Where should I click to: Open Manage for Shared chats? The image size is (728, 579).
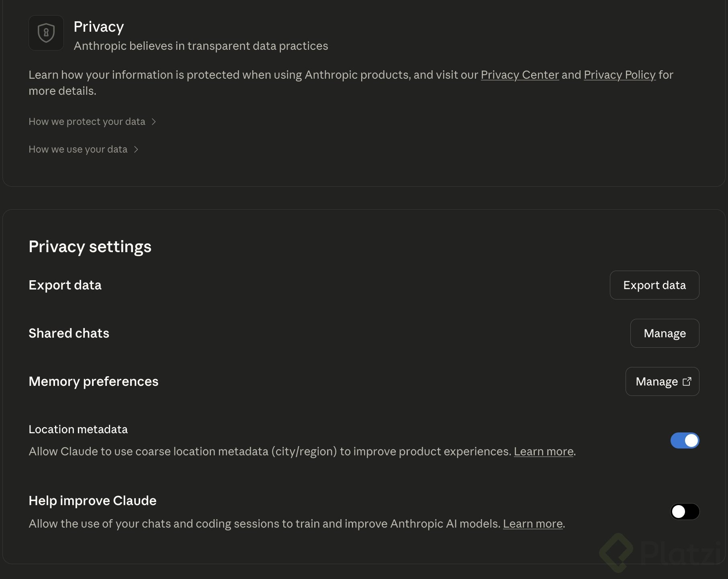coord(665,333)
